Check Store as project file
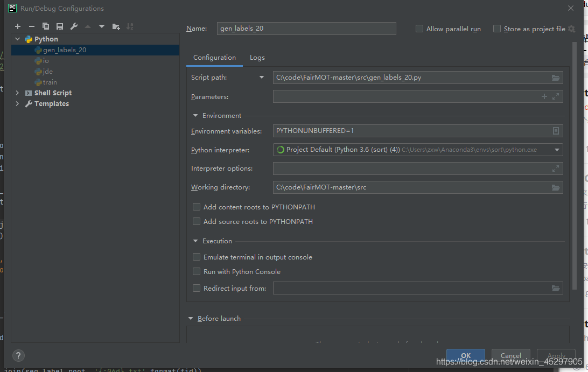The image size is (588, 372). (497, 29)
